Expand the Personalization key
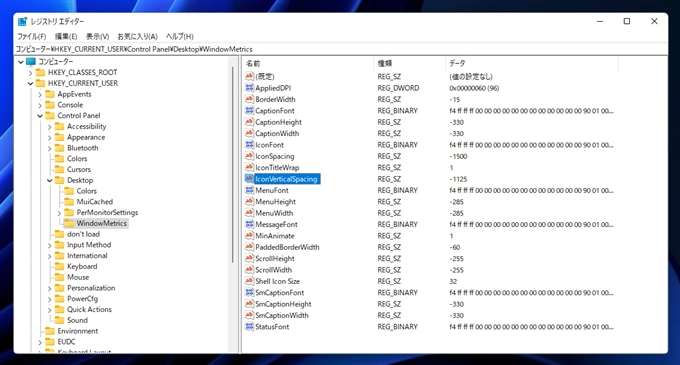This screenshot has width=680, height=365. (x=49, y=288)
